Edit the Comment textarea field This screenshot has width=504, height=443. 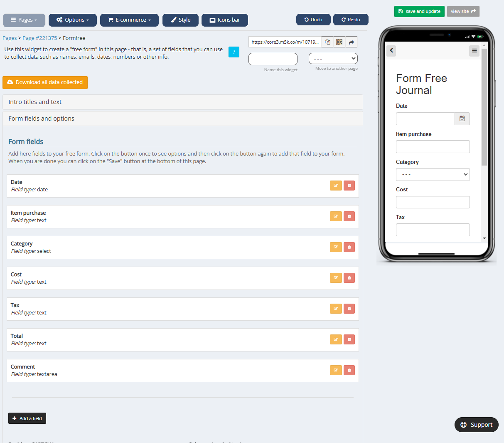(x=336, y=370)
